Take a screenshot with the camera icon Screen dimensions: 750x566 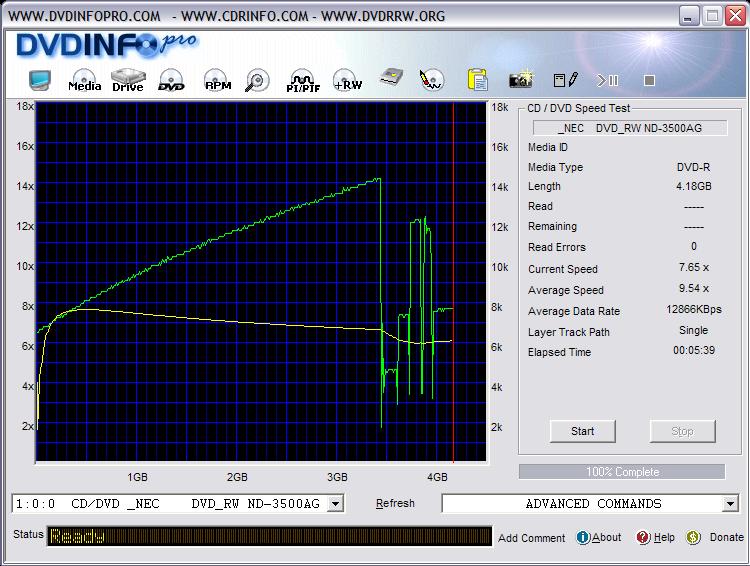point(521,79)
